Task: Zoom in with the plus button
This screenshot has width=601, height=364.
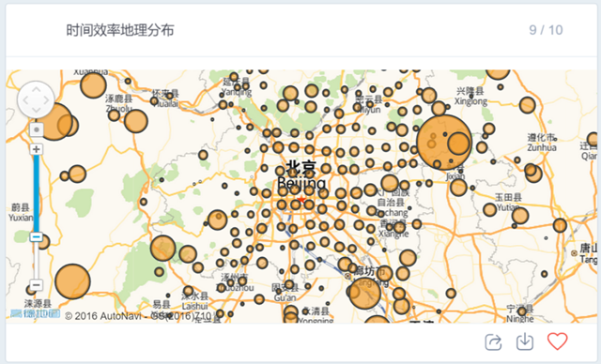Action: click(x=37, y=149)
